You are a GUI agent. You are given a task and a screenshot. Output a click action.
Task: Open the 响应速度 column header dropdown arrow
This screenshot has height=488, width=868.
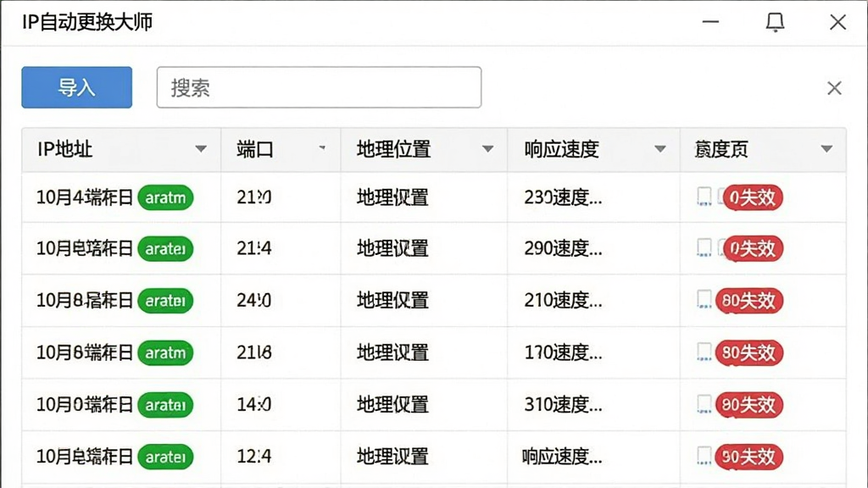click(659, 149)
